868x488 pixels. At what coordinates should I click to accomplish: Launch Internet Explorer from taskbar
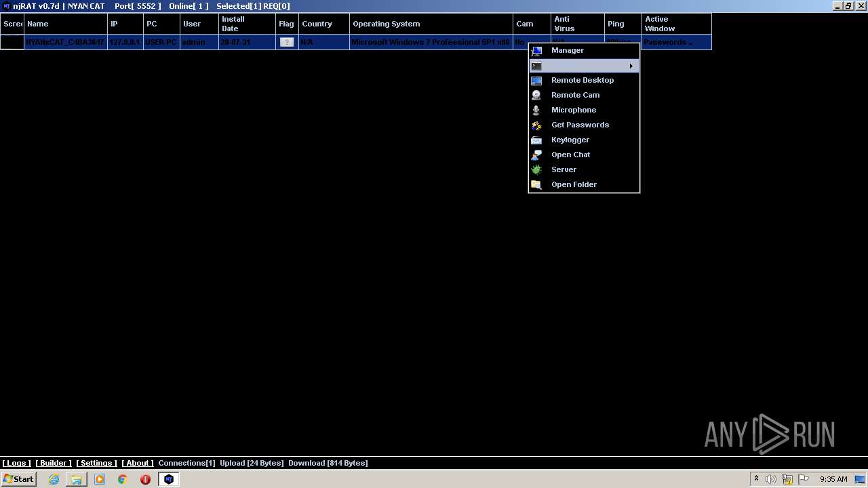coord(54,479)
